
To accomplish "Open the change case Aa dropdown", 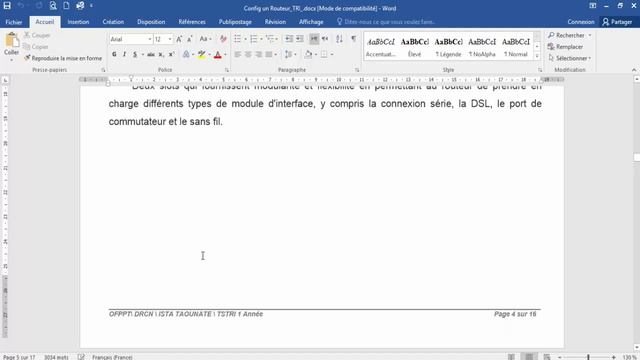I will (x=205, y=39).
